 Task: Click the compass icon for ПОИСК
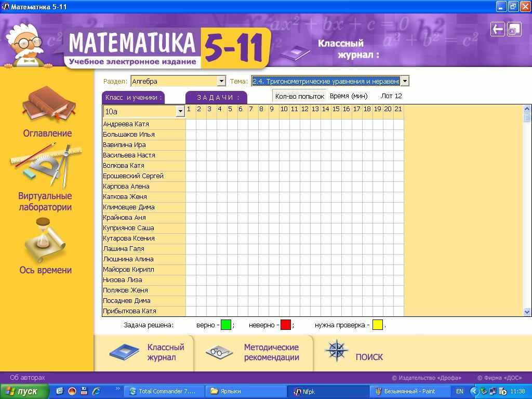pos(336,350)
